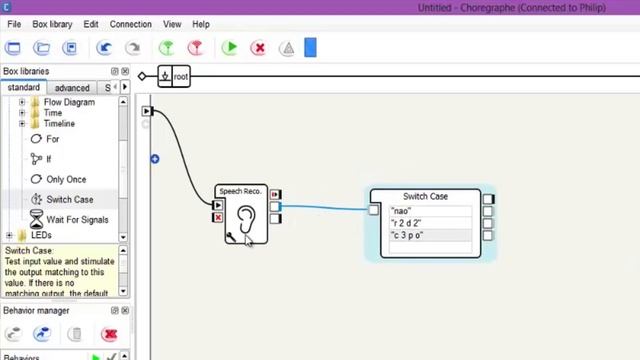
Task: Close the Behavior manager panel
Action: [125, 311]
